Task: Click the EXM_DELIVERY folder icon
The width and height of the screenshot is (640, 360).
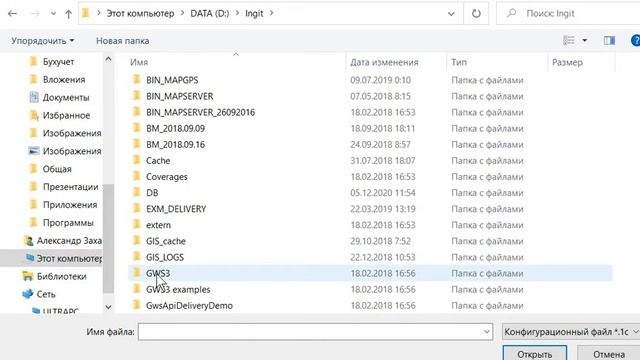Action: pos(137,208)
